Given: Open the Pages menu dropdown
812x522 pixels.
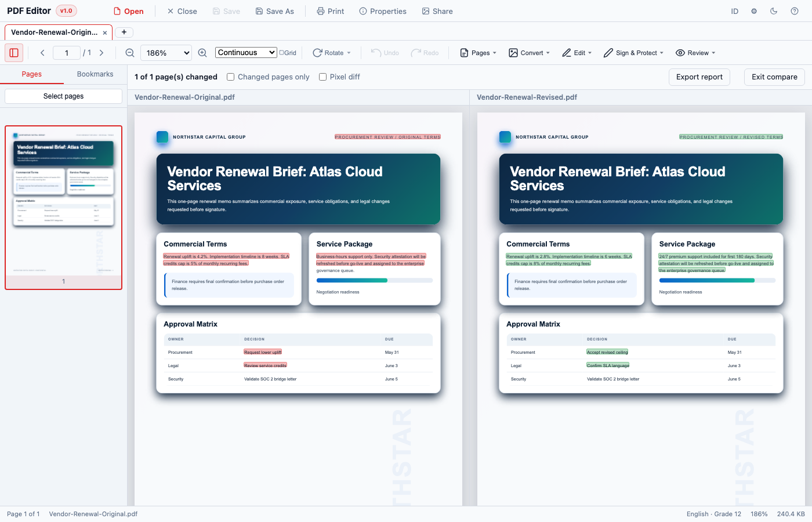Looking at the screenshot, I should 478,53.
